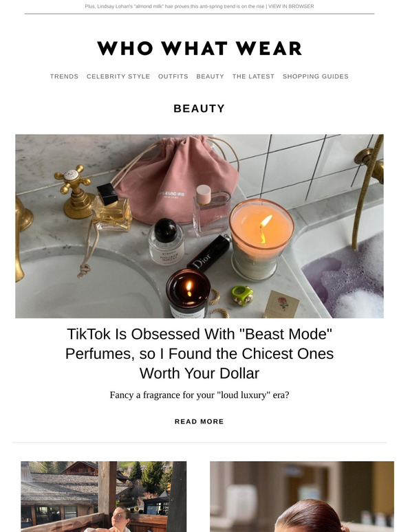Visit The Latest section
This screenshot has height=532, width=399.
(x=253, y=76)
